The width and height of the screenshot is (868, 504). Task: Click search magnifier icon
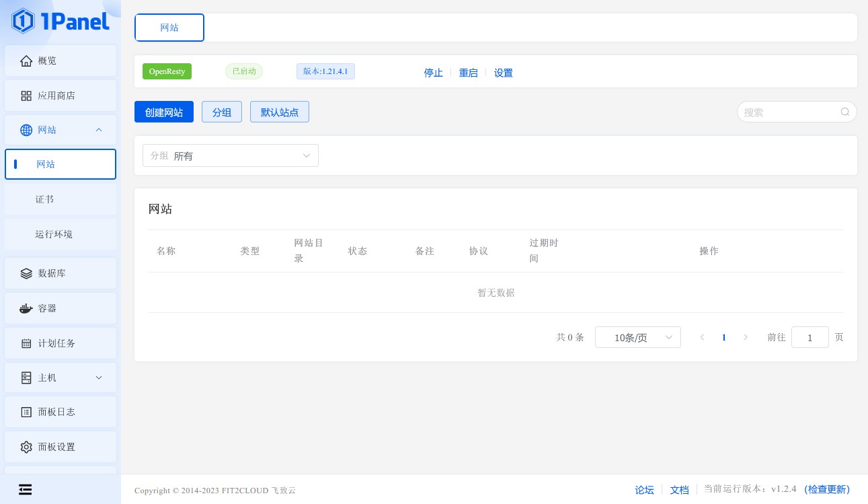click(845, 112)
